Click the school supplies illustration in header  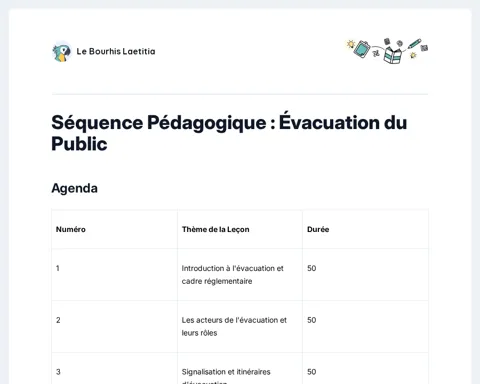coord(387,51)
